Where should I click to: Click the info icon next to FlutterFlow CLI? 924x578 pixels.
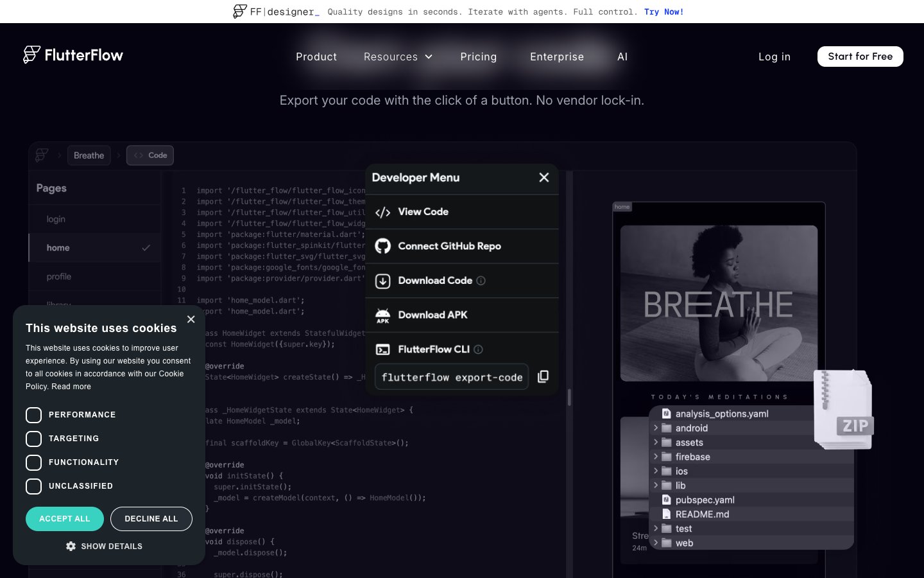point(478,349)
